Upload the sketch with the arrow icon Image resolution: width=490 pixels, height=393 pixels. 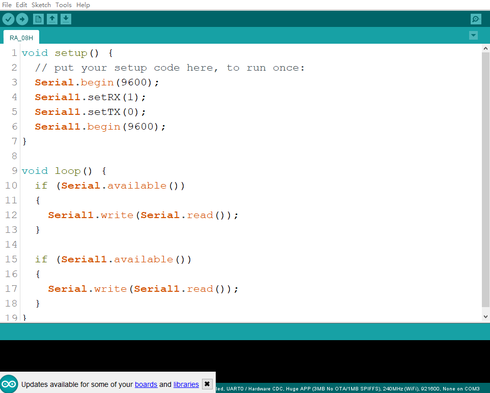[22, 19]
